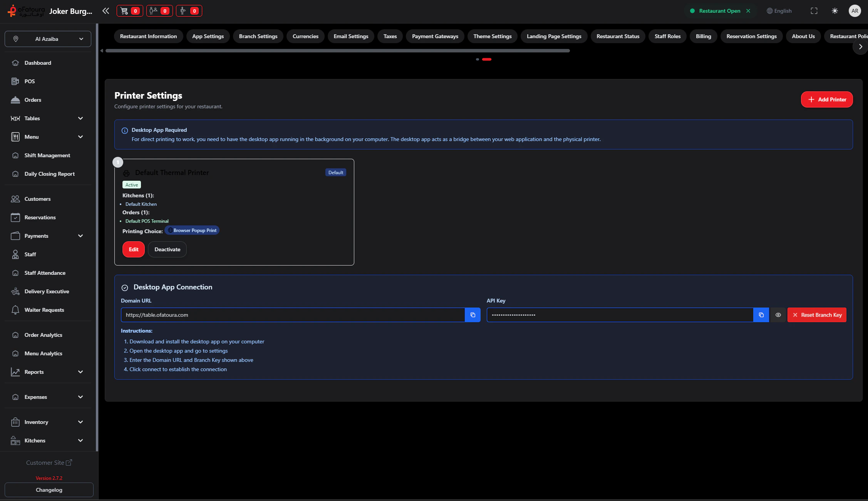Click the Domain URL input field

coord(293,315)
